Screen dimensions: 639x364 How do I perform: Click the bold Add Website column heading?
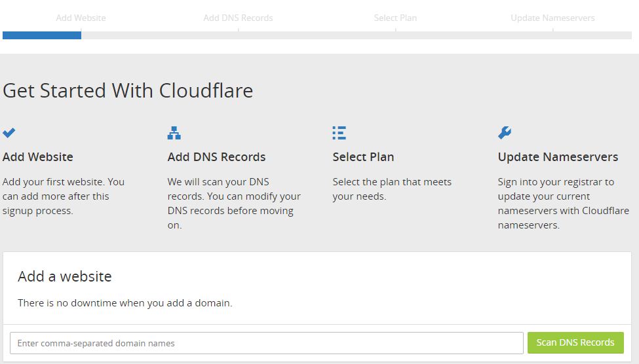tap(38, 157)
